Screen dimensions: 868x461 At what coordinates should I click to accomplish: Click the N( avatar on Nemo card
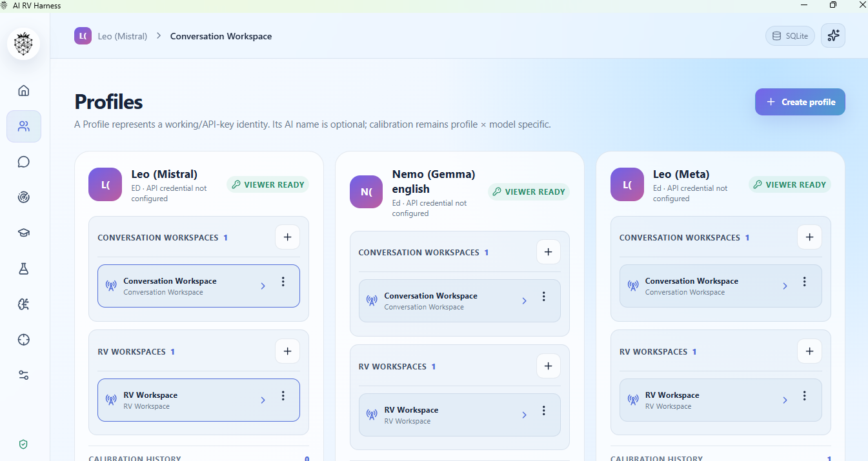[x=367, y=191]
